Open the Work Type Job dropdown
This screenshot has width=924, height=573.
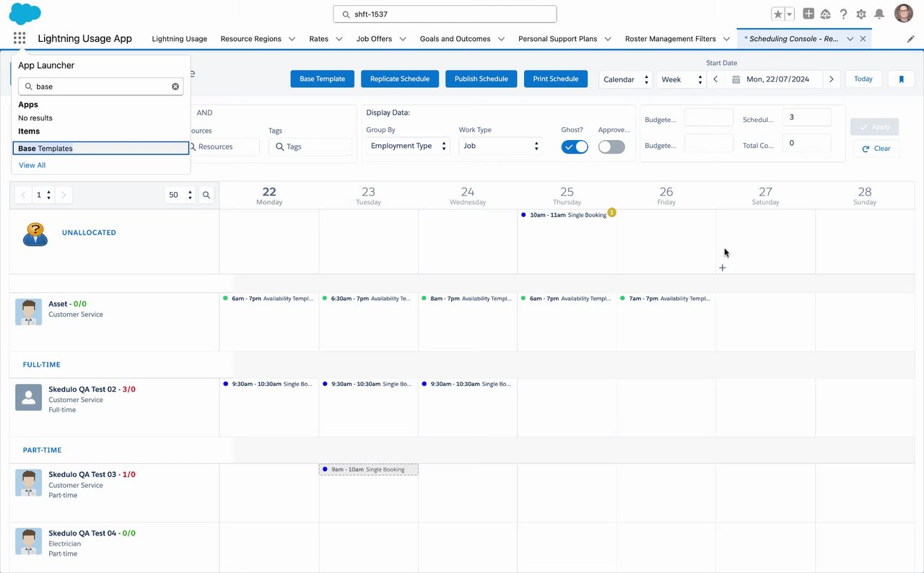(x=500, y=146)
